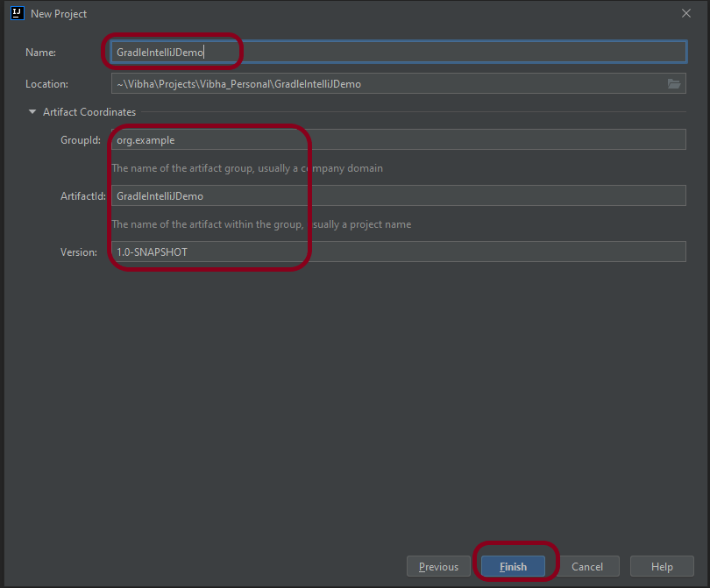Click the IntelliJ IDEA logo in title bar

pos(16,13)
